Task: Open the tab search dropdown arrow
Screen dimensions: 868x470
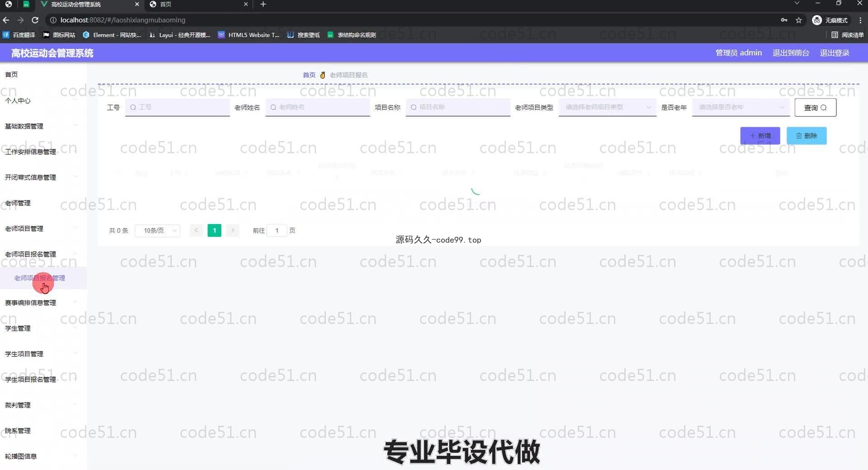Action: point(797,3)
